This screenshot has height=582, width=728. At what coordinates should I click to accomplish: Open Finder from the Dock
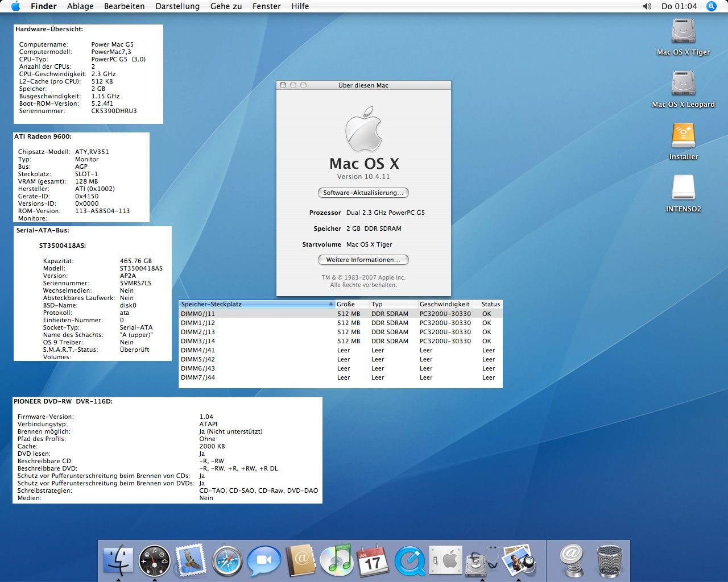click(x=118, y=560)
